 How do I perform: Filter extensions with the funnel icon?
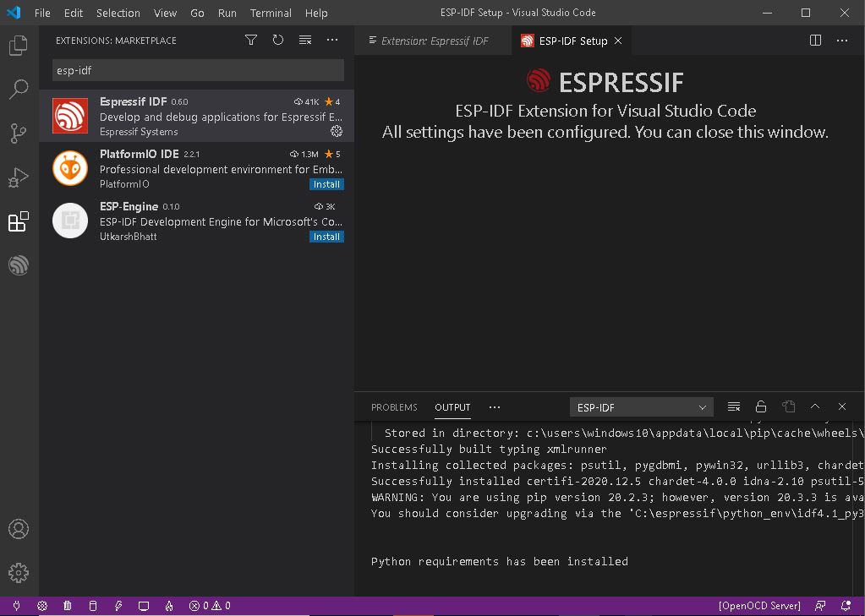coord(251,41)
